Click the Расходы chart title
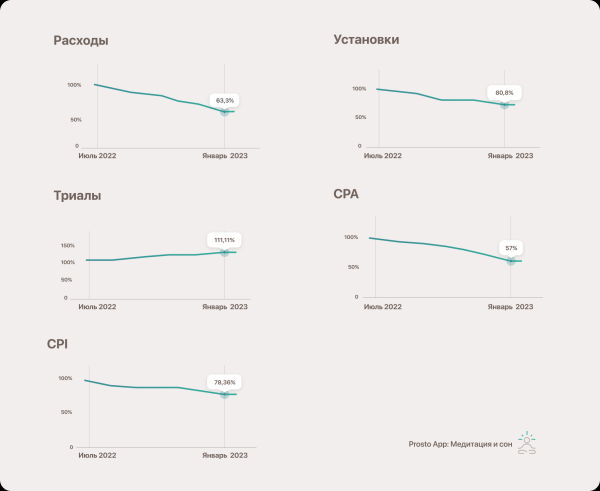Viewport: 600px width, 491px height. pos(81,41)
